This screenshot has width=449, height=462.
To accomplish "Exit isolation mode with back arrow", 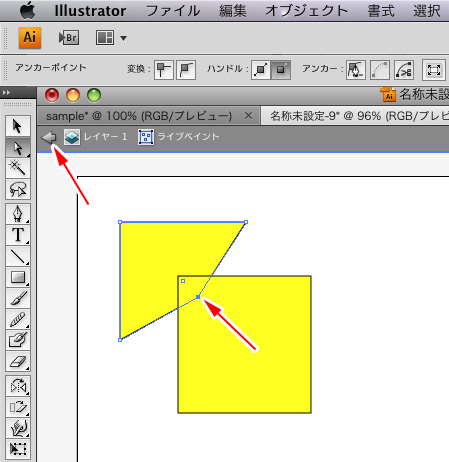I will pyautogui.click(x=49, y=137).
